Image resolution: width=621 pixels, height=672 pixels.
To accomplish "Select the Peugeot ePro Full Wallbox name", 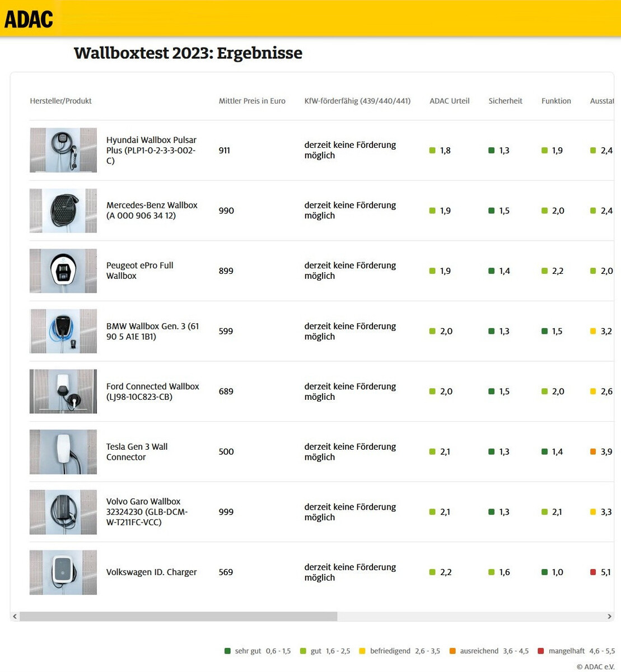I will pyautogui.click(x=140, y=270).
